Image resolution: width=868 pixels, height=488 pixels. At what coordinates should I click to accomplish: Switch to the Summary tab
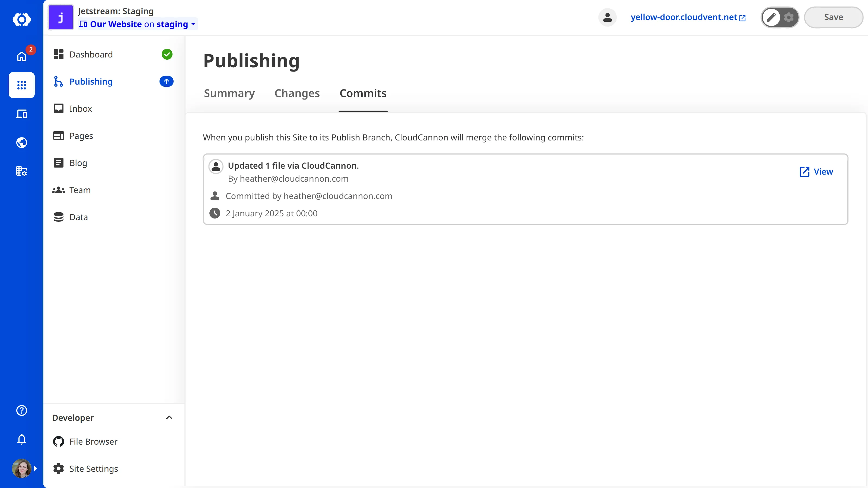pos(229,93)
